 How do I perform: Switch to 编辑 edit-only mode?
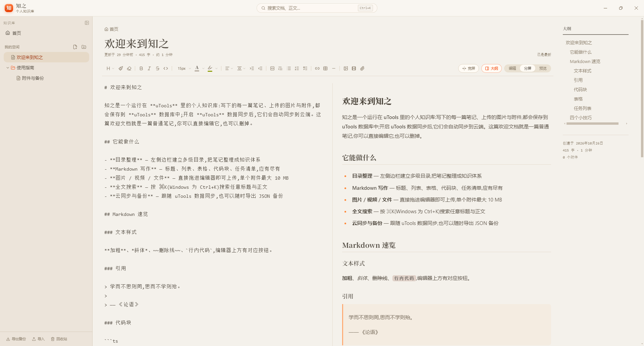tap(512, 68)
